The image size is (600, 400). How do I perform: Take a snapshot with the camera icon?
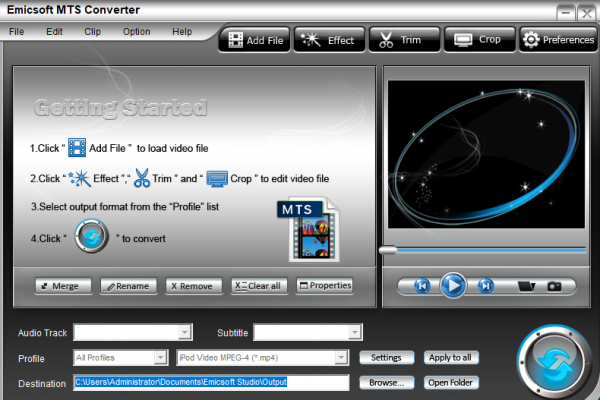[554, 286]
